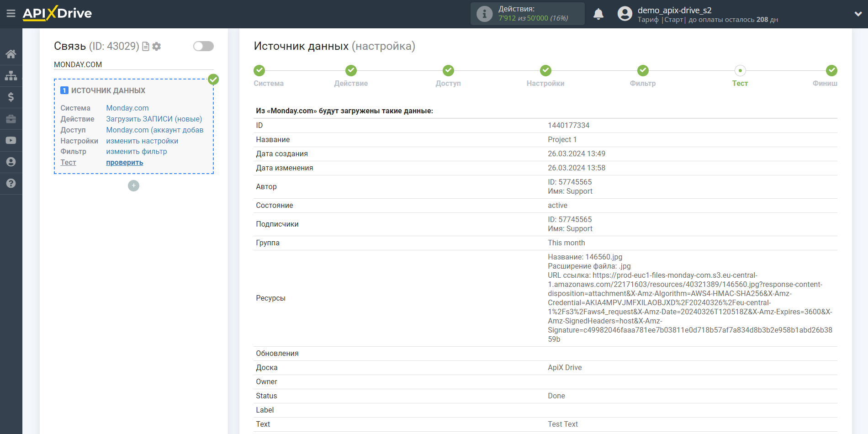
Task: Open the briefcase sidebar icon
Action: (x=11, y=119)
